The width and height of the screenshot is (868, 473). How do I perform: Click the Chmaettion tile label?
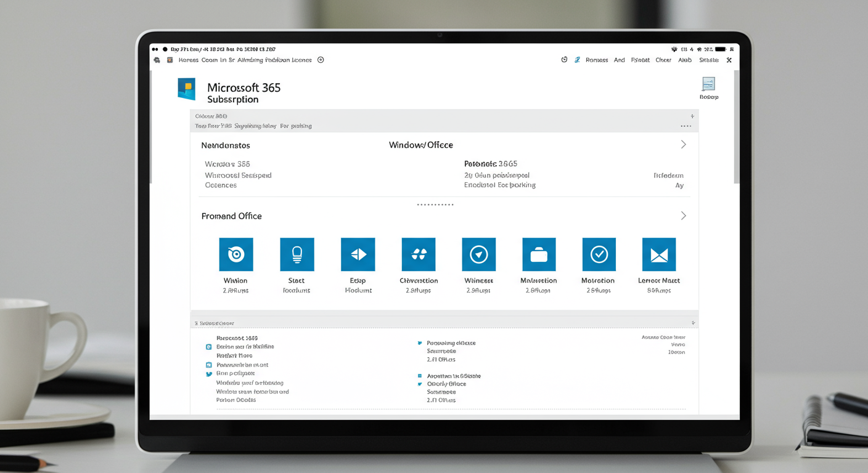pos(419,280)
